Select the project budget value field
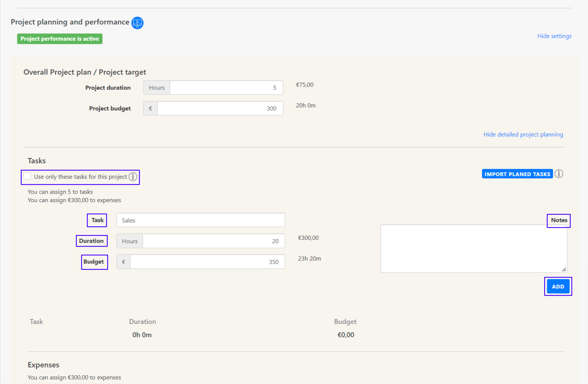Screen dimensions: 588x384 [x=220, y=108]
